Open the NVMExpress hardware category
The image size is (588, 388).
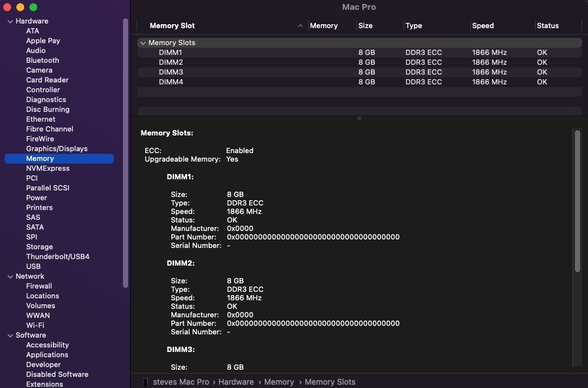(x=47, y=168)
